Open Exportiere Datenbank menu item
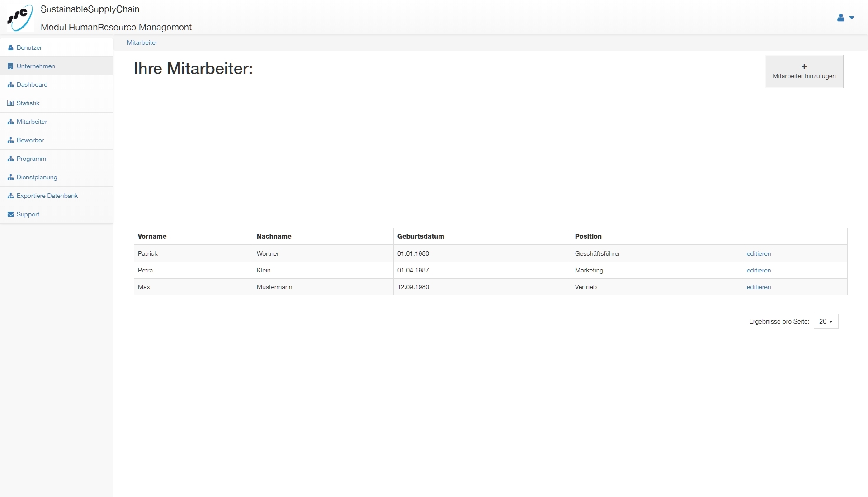868x497 pixels. (47, 196)
